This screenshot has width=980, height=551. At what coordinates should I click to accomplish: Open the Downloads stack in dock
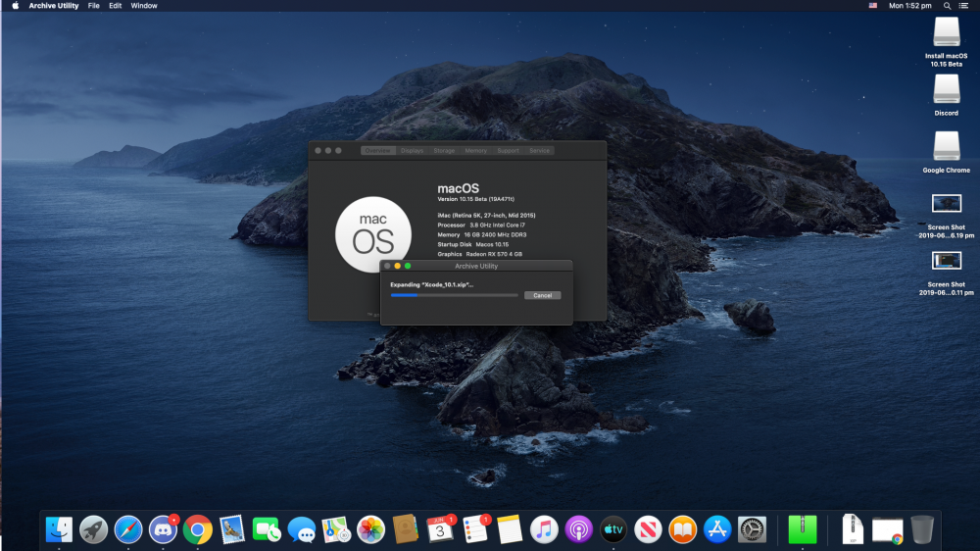888,530
